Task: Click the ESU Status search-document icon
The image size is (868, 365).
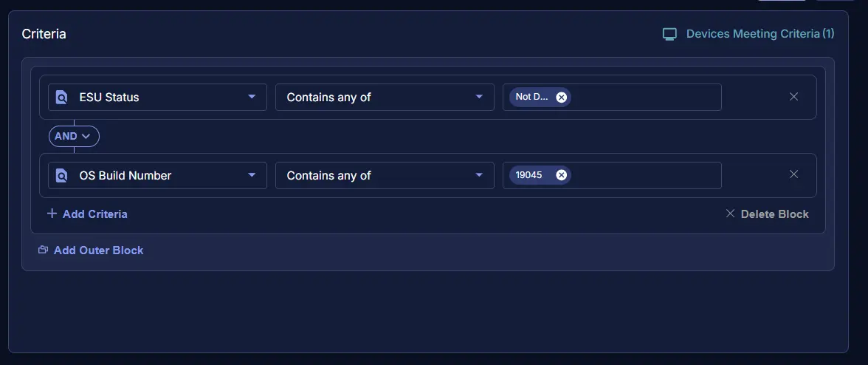Action: [x=62, y=98]
